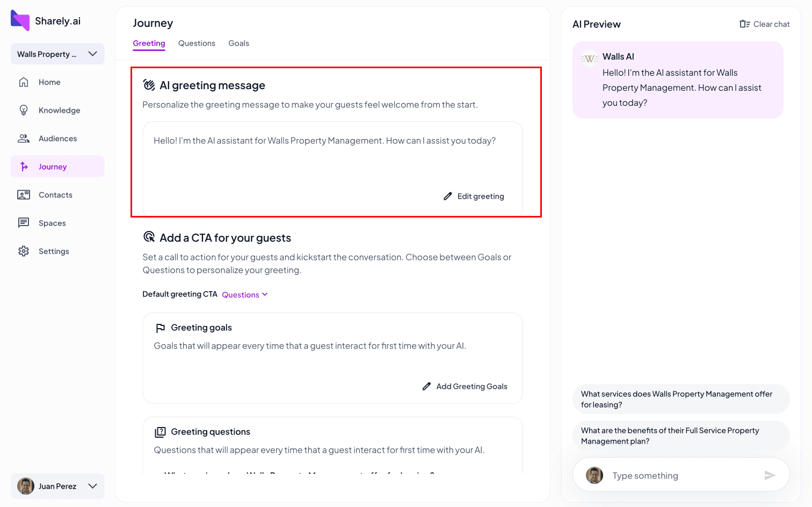Click the AI greeting message waving-hand icon

pyautogui.click(x=149, y=85)
